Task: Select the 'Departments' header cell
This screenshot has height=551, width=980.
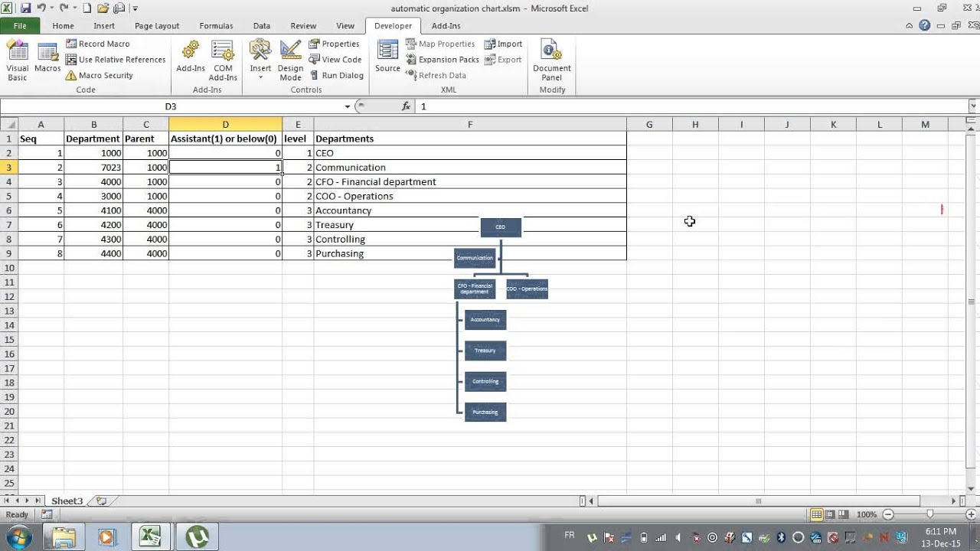Action: [469, 139]
